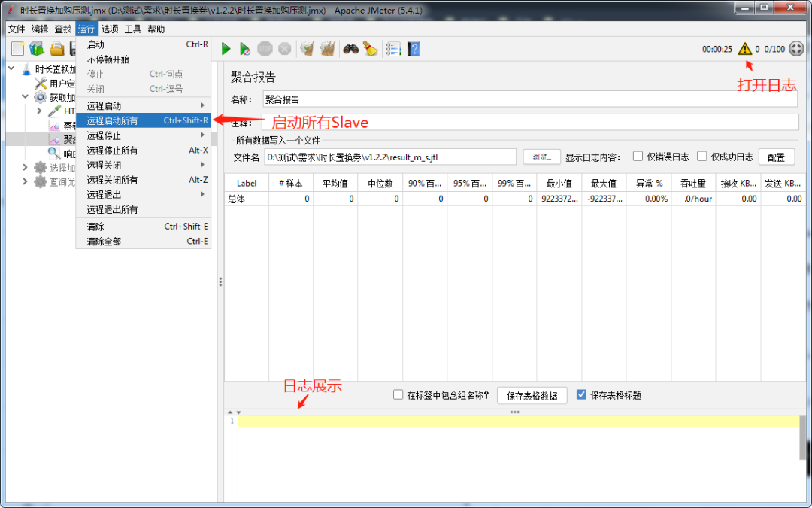This screenshot has height=508, width=812.
Task: Select the 响应 magnifier assertion icon
Action: [x=54, y=153]
